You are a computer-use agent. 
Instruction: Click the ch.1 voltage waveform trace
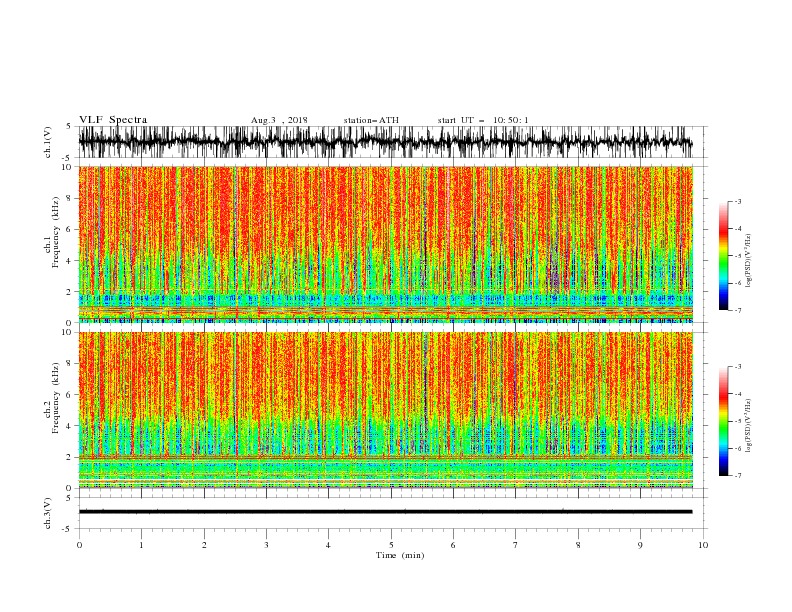pyautogui.click(x=385, y=142)
